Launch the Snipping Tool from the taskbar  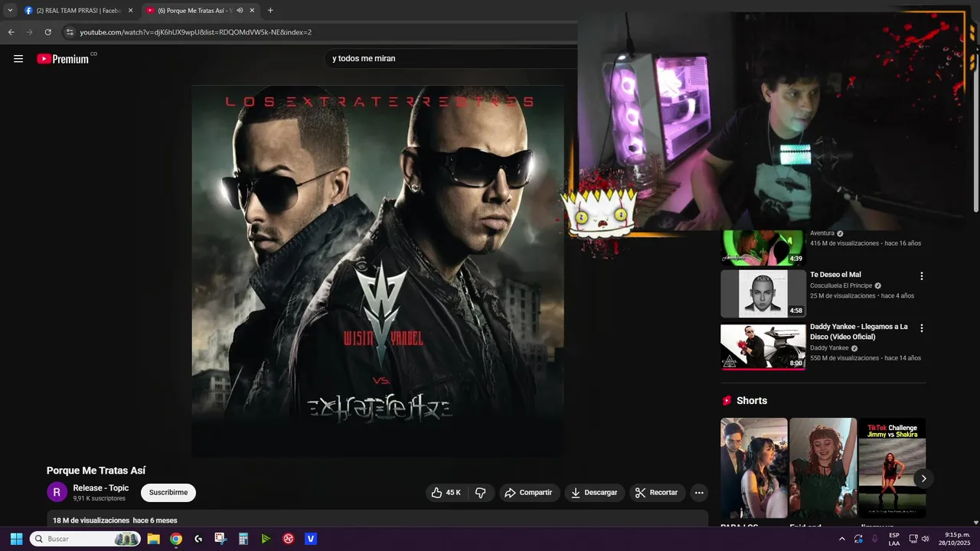click(220, 539)
